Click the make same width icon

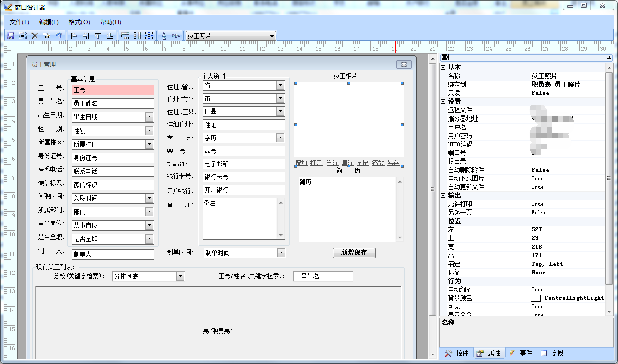[x=125, y=36]
